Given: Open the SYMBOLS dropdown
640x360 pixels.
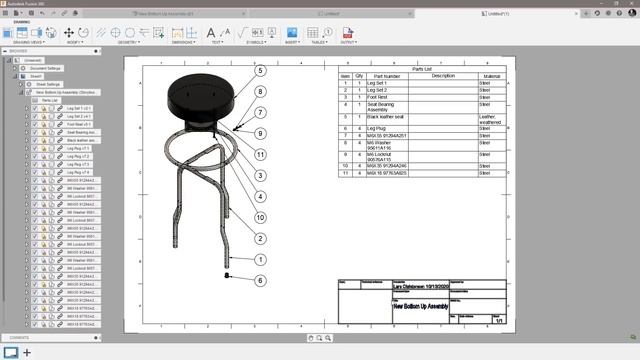Looking at the screenshot, I should 257,42.
